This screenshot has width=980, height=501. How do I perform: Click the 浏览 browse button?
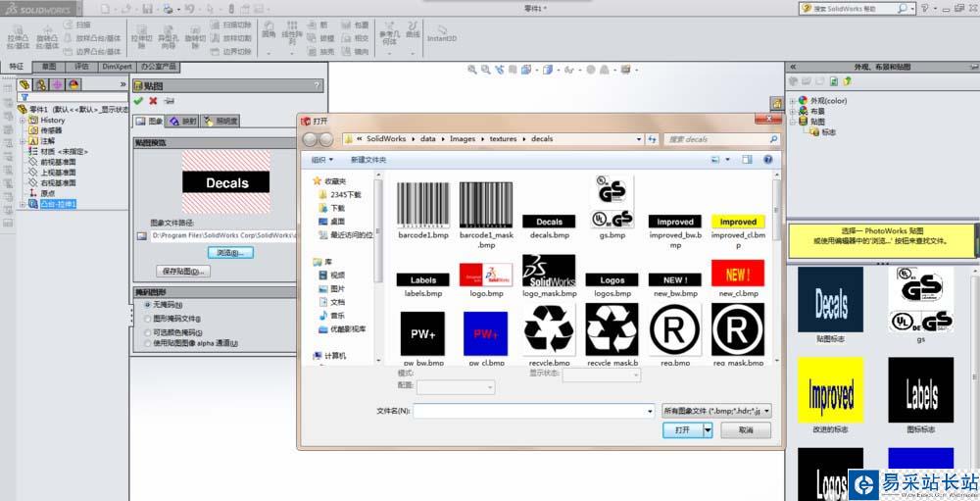click(230, 253)
